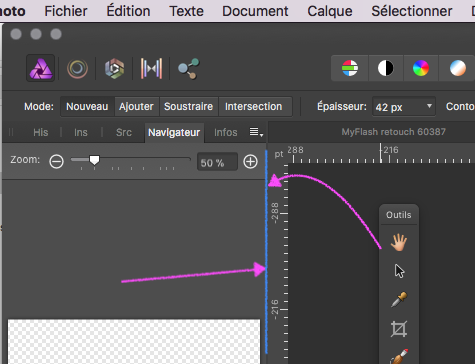The image size is (475, 364).
Task: Open the Sélectionner menu
Action: [x=412, y=11]
